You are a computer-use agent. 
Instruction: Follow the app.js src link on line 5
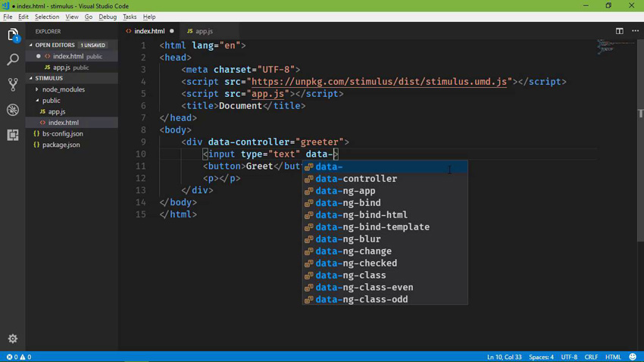point(267,94)
